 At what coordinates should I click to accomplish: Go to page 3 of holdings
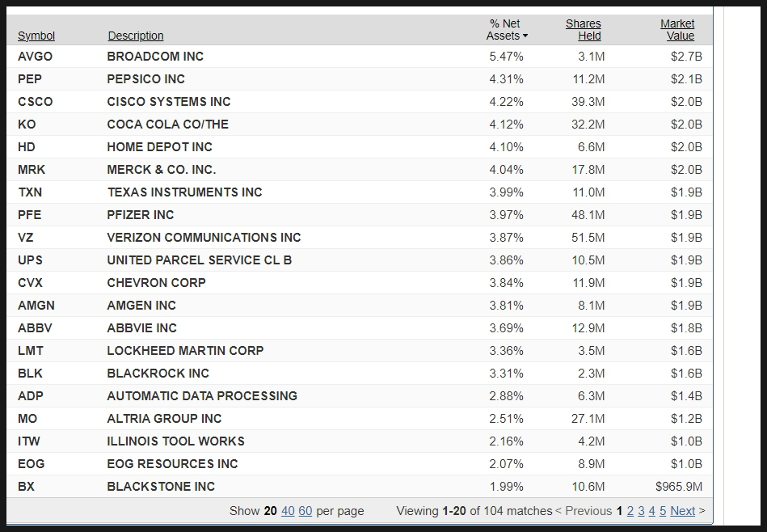click(x=641, y=511)
